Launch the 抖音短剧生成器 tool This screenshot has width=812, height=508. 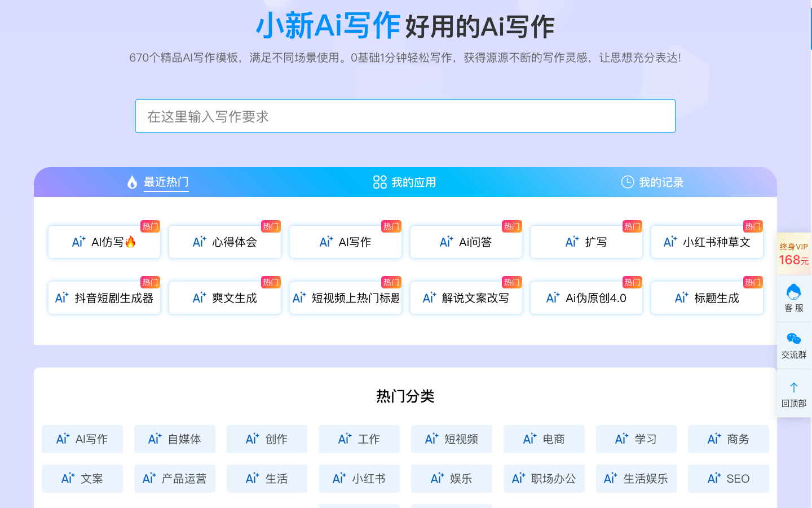104,298
